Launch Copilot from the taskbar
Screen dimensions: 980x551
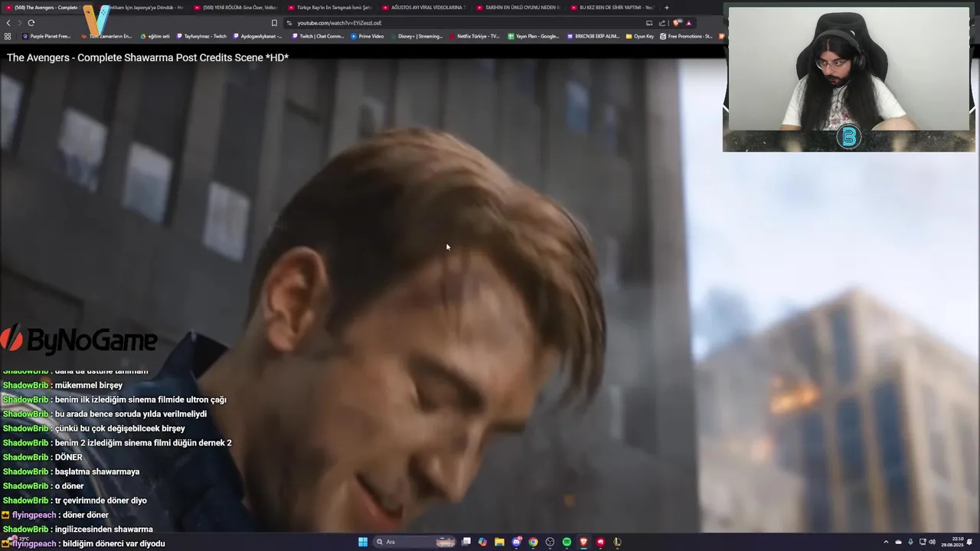click(x=482, y=542)
